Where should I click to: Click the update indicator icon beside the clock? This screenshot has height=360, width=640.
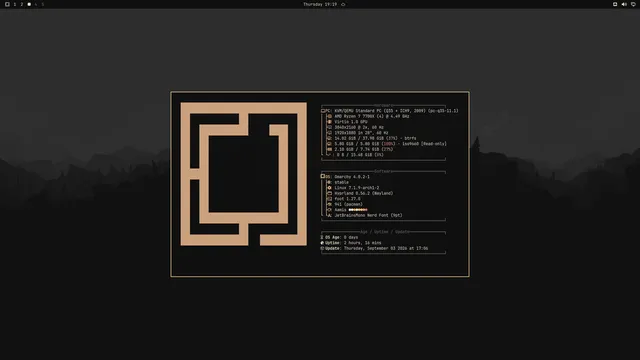[343, 4]
